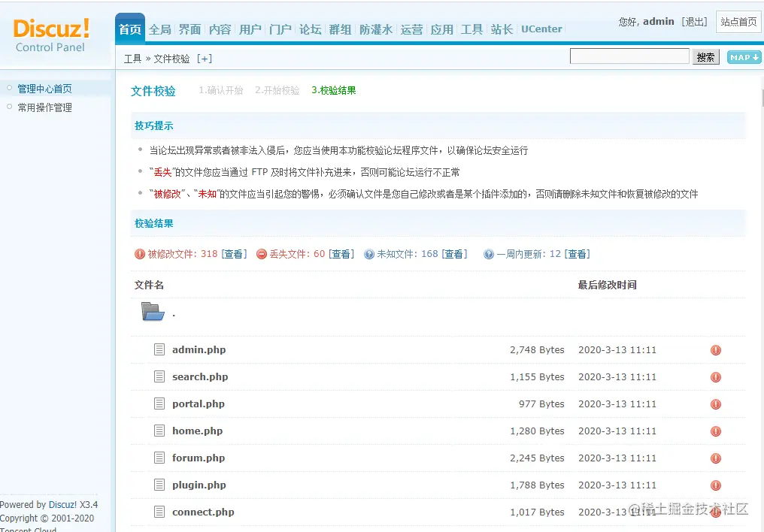Open the 应用 tab
Image resolution: width=764 pixels, height=532 pixels.
click(x=442, y=30)
